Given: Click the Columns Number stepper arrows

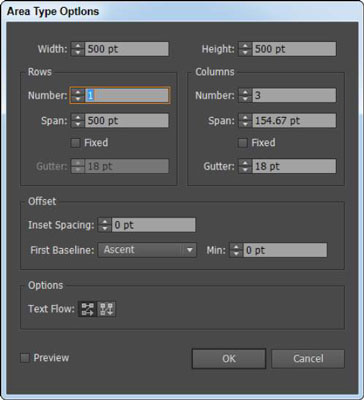Looking at the screenshot, I should tap(245, 96).
